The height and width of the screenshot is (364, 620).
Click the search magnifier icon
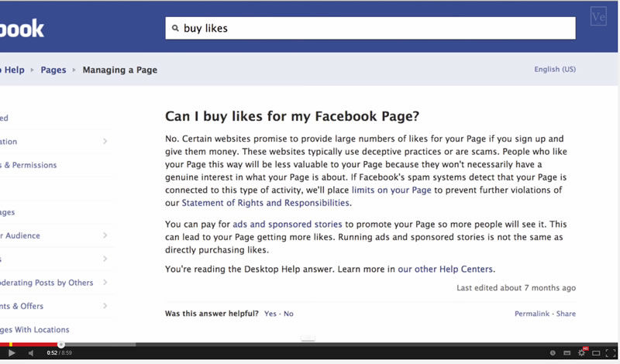click(175, 29)
